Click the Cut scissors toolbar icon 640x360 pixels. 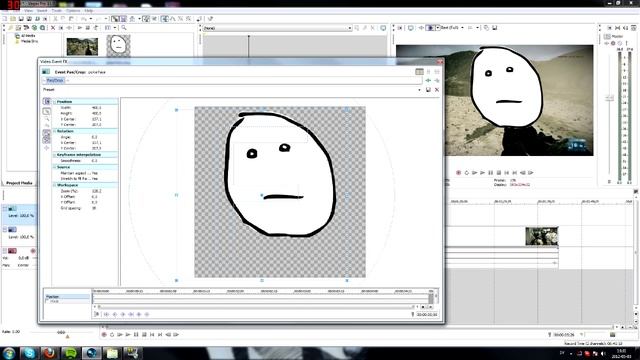point(56,19)
